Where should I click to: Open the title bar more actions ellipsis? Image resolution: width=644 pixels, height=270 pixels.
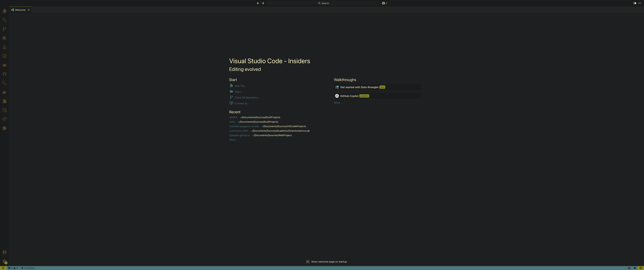pyautogui.click(x=640, y=3)
